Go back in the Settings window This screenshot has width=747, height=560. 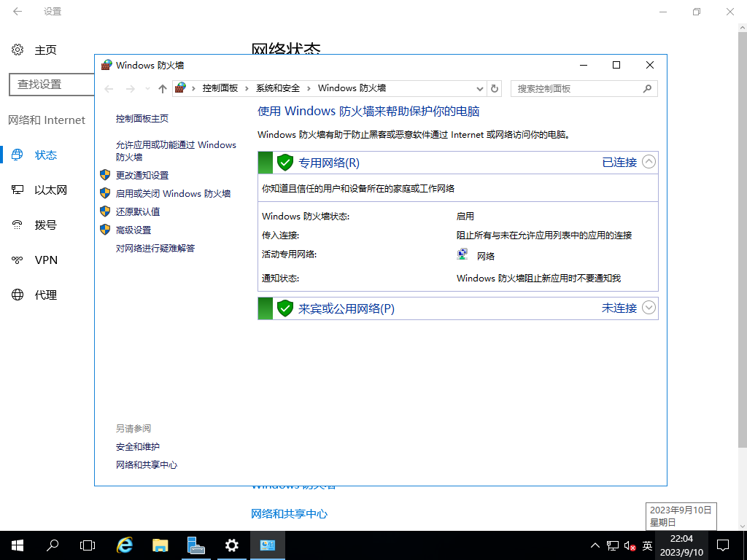(x=18, y=12)
